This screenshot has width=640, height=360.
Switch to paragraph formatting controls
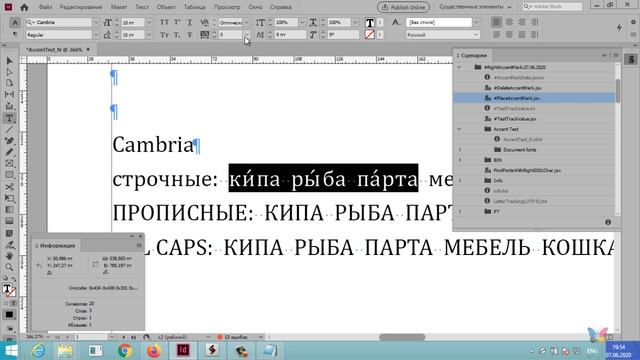click(15, 35)
